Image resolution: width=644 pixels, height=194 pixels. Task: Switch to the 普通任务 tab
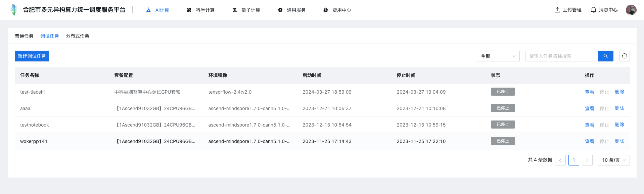click(24, 36)
